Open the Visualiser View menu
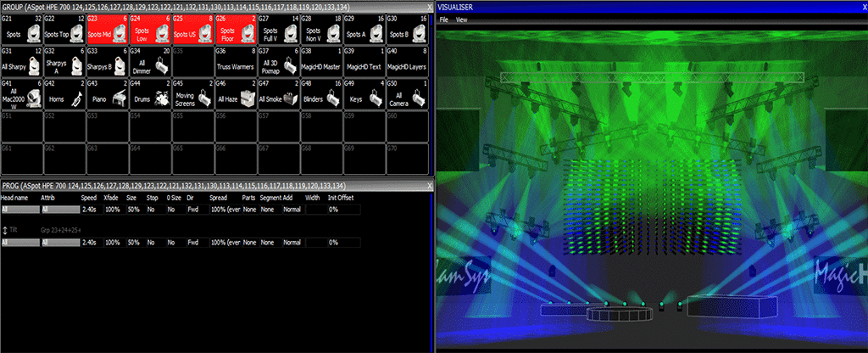 [461, 19]
